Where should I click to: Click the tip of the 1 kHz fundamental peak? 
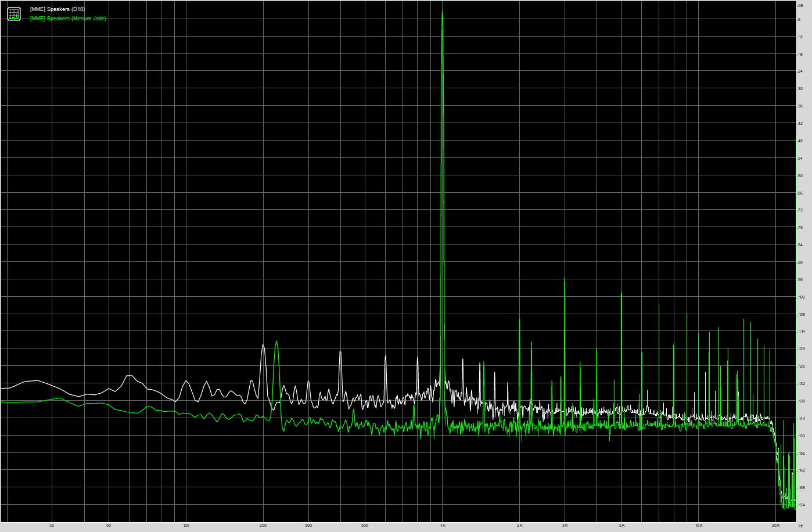tap(443, 12)
